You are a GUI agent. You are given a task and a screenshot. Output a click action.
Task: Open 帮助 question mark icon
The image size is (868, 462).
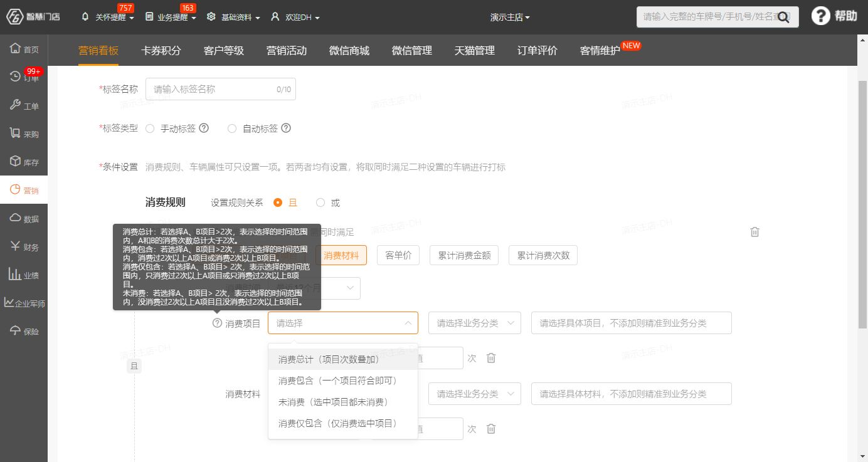(821, 16)
